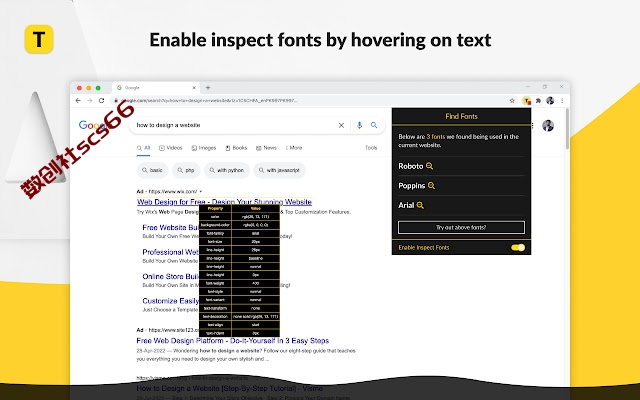
Task: Go back using browser back arrow
Action: [x=78, y=100]
